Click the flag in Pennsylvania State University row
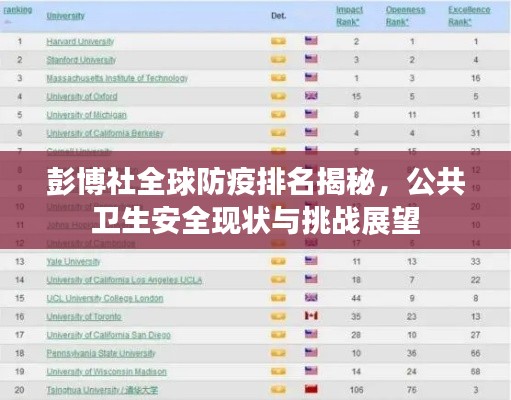Screen dimensions: 511x400 (x=311, y=352)
